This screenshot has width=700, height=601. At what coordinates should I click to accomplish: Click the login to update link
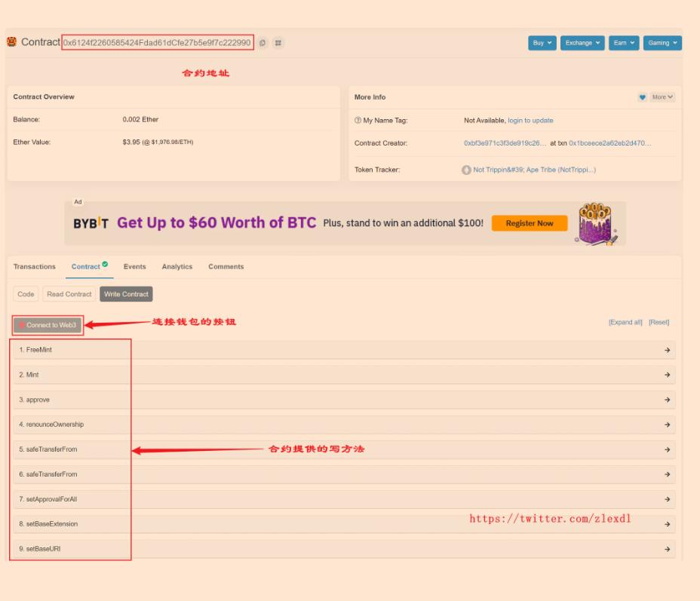tap(530, 121)
